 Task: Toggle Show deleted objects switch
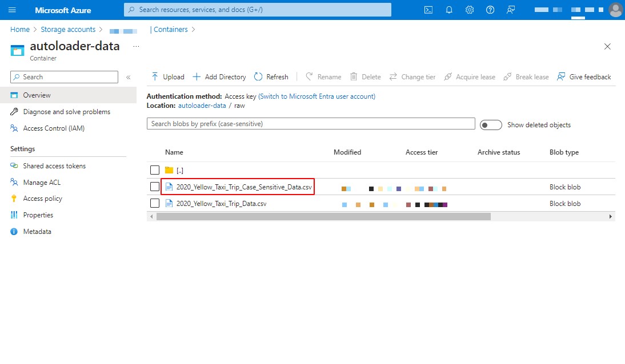pos(491,125)
